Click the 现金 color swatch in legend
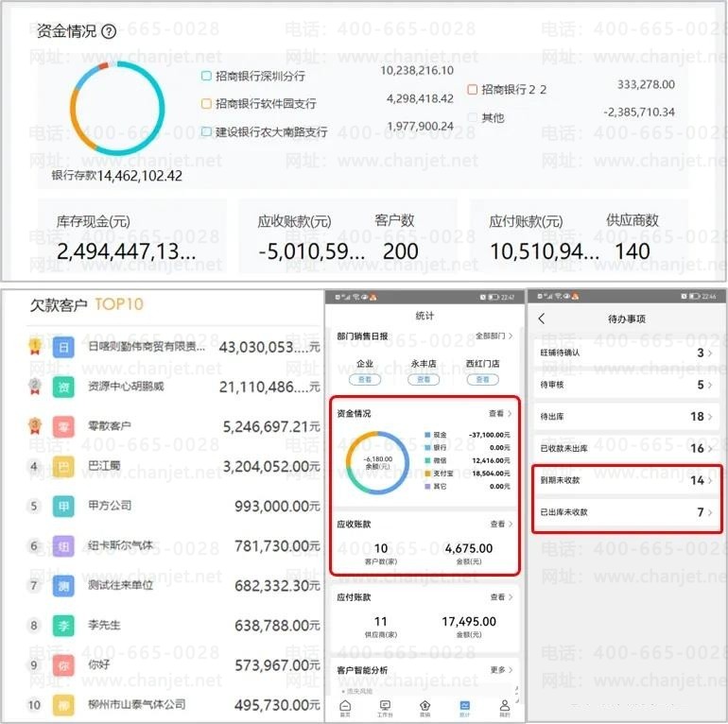 point(427,435)
